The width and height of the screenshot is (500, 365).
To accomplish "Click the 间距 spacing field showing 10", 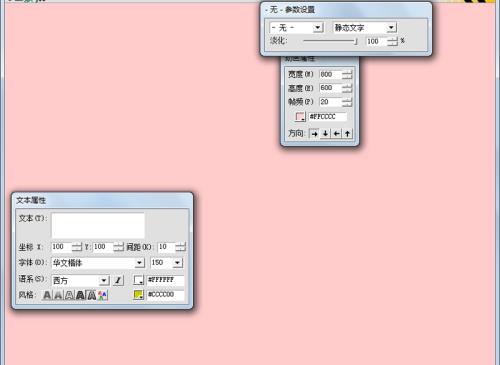I will [x=167, y=247].
